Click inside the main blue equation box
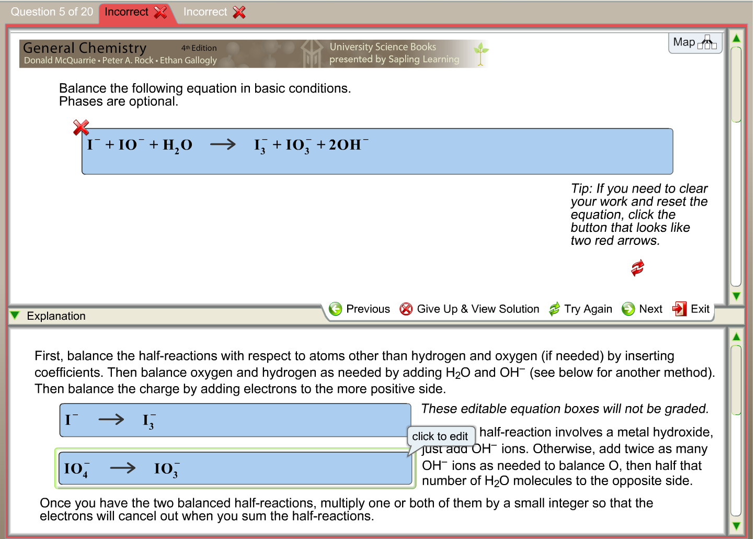The height and width of the screenshot is (539, 756). [376, 151]
